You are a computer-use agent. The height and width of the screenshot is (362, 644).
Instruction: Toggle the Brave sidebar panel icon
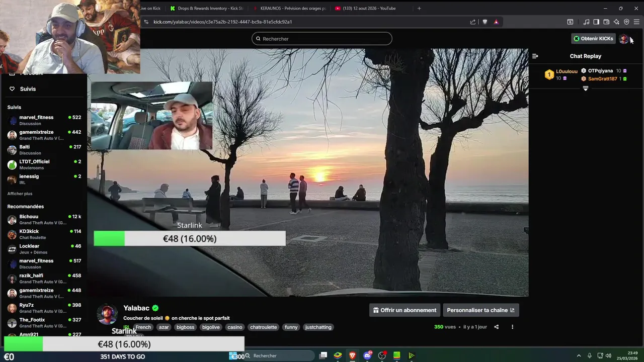596,22
